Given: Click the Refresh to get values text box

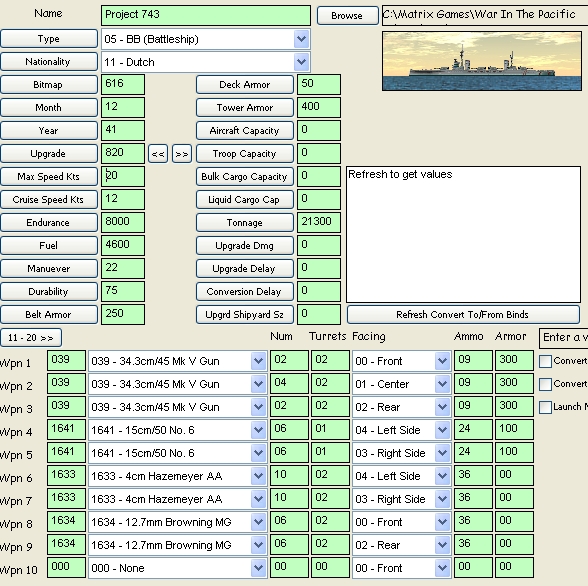Looking at the screenshot, I should pos(463,234).
